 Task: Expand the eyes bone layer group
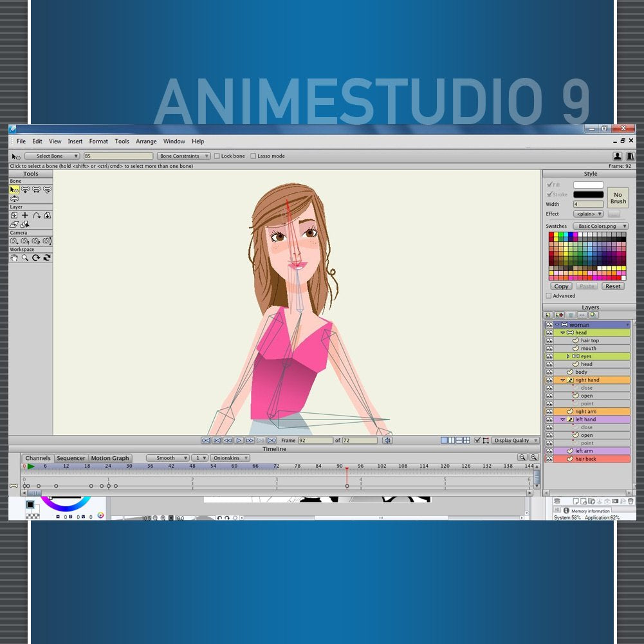[568, 356]
